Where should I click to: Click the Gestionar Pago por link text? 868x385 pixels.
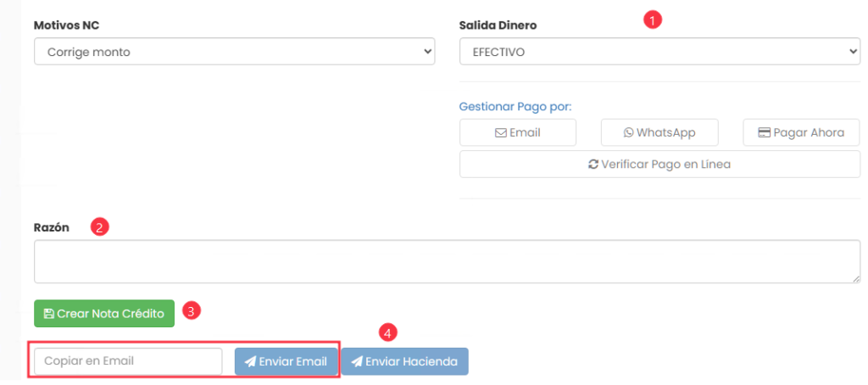tap(515, 107)
